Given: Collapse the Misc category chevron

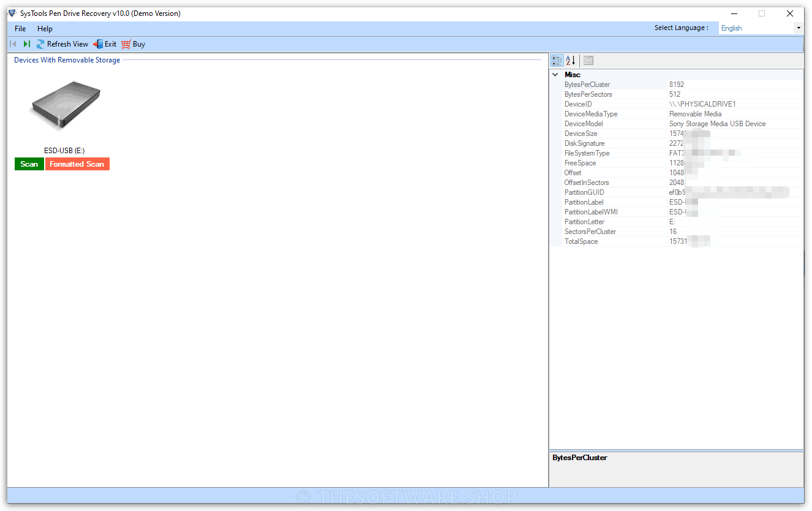Looking at the screenshot, I should tap(555, 75).
